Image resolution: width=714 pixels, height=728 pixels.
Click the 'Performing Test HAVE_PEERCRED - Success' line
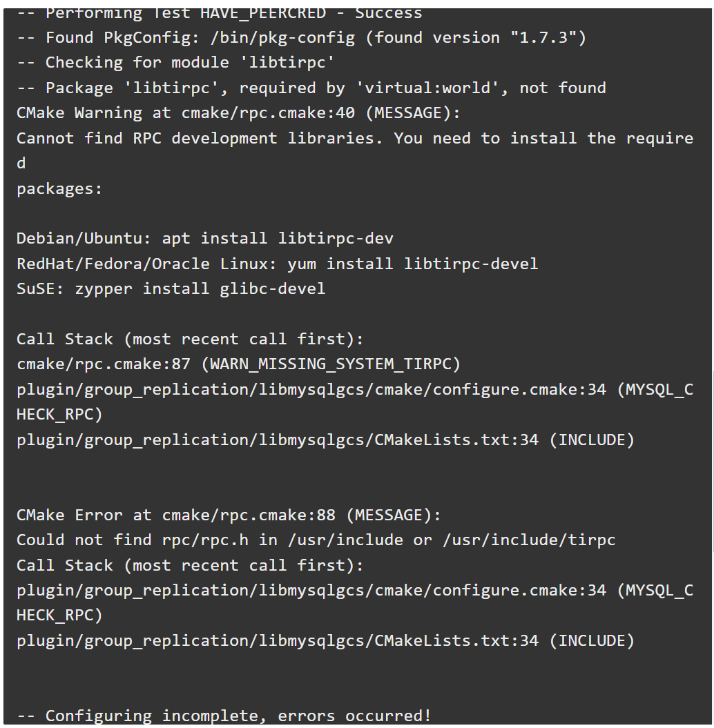220,14
